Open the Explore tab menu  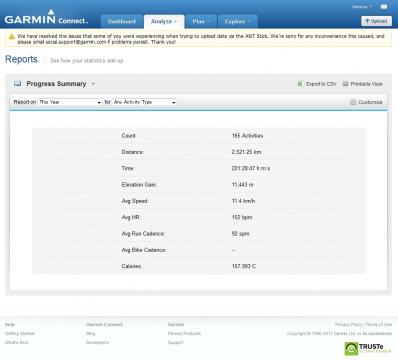tap(237, 21)
